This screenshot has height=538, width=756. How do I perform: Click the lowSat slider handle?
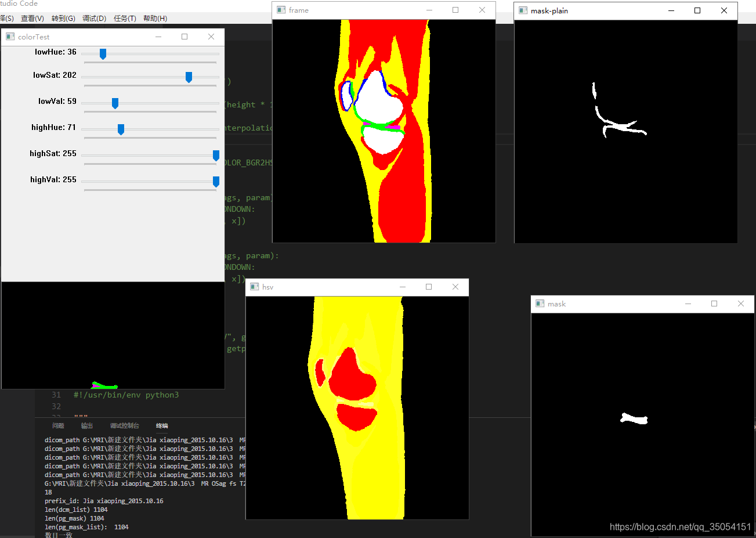pyautogui.click(x=189, y=76)
